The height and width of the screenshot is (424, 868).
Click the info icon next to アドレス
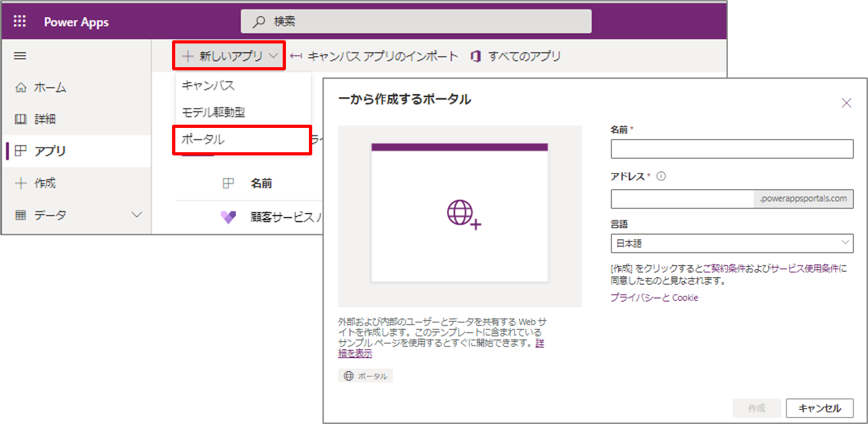[661, 177]
